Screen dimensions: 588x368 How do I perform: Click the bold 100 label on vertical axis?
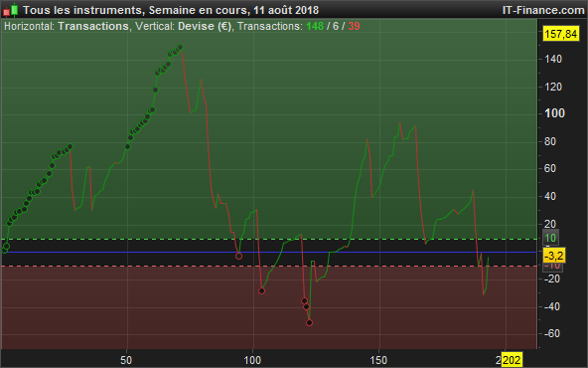(x=554, y=113)
